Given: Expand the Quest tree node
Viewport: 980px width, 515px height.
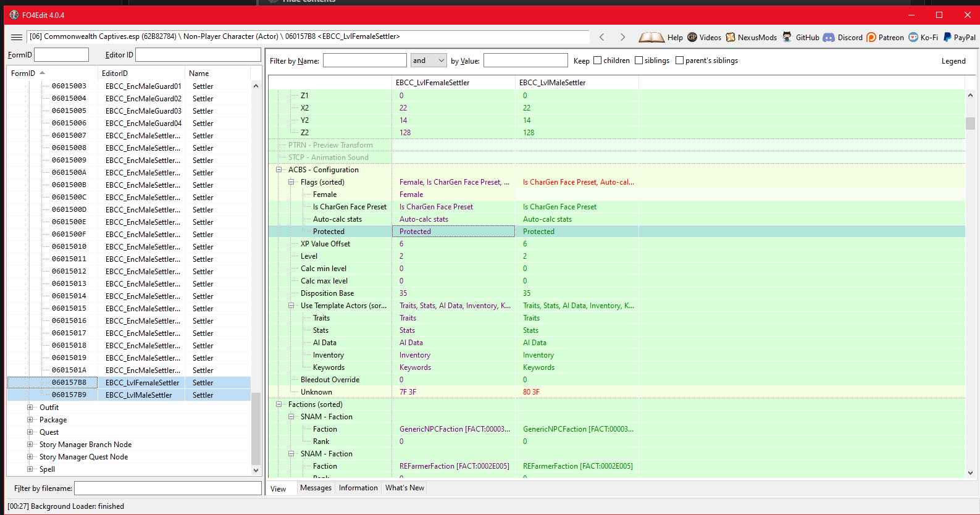Looking at the screenshot, I should coord(30,432).
